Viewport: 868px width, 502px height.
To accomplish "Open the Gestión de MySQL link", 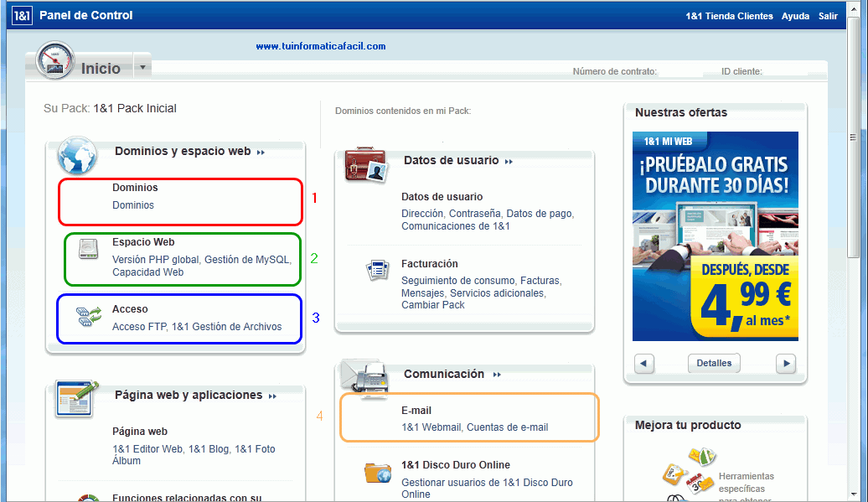I will (x=247, y=260).
